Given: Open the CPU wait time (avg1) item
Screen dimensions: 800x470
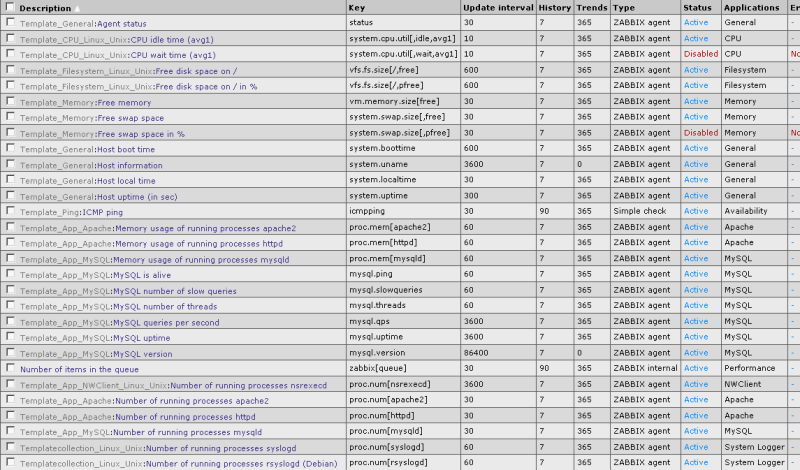Looking at the screenshot, I should pyautogui.click(x=173, y=55).
